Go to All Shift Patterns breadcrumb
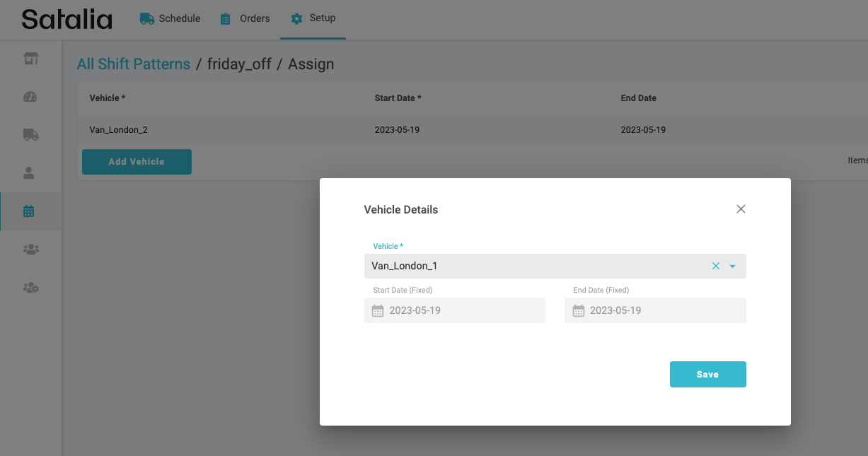868x456 pixels. [134, 64]
